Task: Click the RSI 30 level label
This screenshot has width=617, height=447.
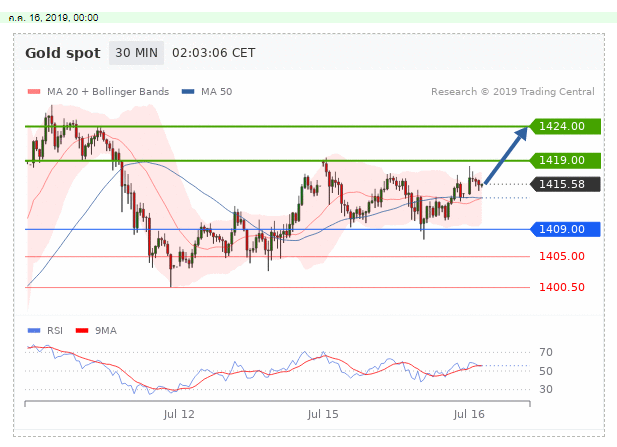Action: [x=546, y=389]
